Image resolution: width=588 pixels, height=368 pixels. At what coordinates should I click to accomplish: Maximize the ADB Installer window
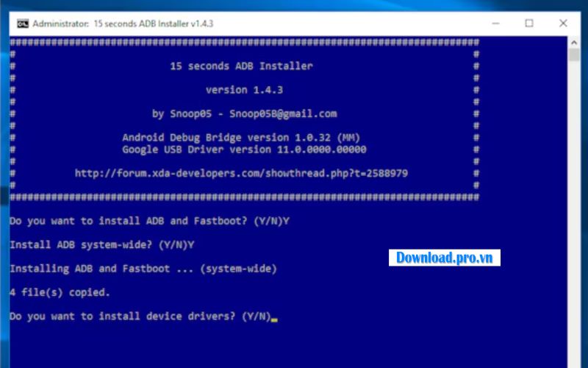(528, 24)
